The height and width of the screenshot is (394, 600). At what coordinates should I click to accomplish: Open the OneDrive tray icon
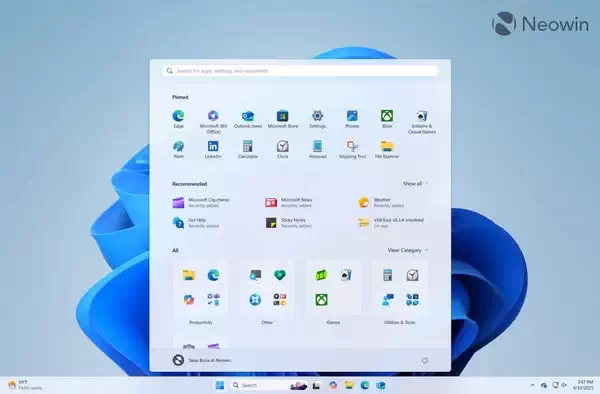[x=544, y=385]
